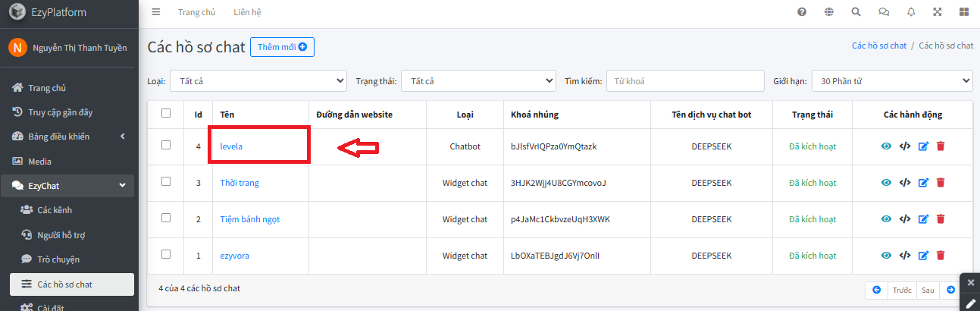Image resolution: width=980 pixels, height=311 pixels.
Task: Tick the checkbox for the Thời trang row
Action: click(166, 181)
